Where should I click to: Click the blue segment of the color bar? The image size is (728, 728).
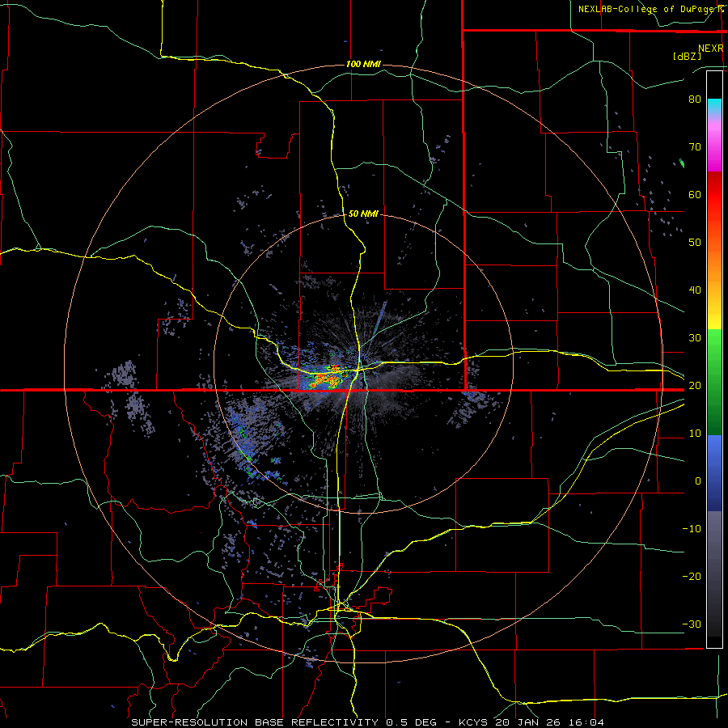(714, 473)
